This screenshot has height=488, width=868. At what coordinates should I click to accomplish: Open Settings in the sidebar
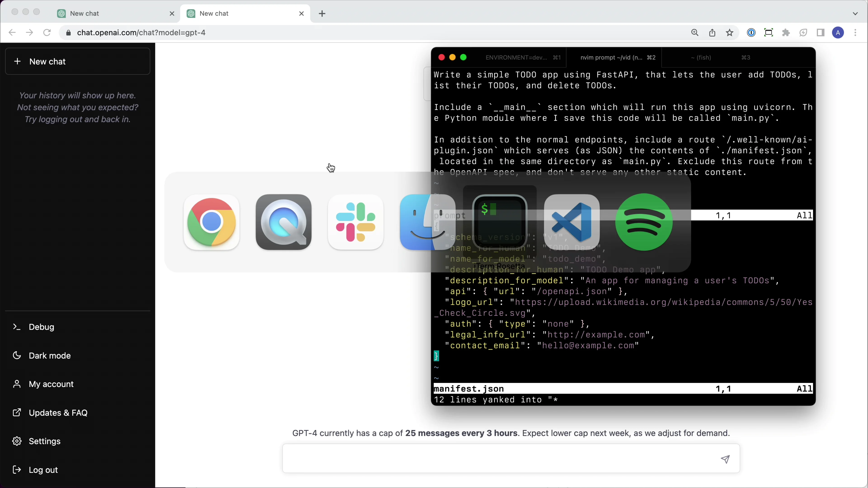point(45,441)
